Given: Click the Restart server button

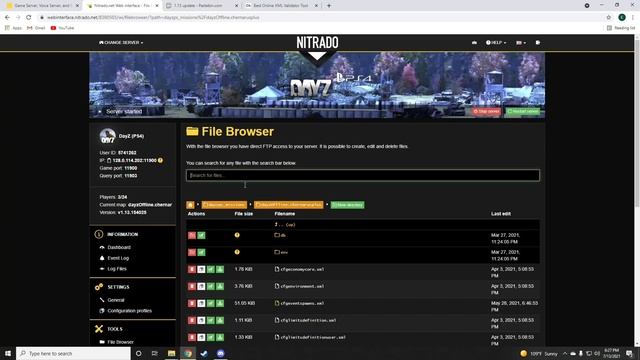Looking at the screenshot, I should click(523, 111).
